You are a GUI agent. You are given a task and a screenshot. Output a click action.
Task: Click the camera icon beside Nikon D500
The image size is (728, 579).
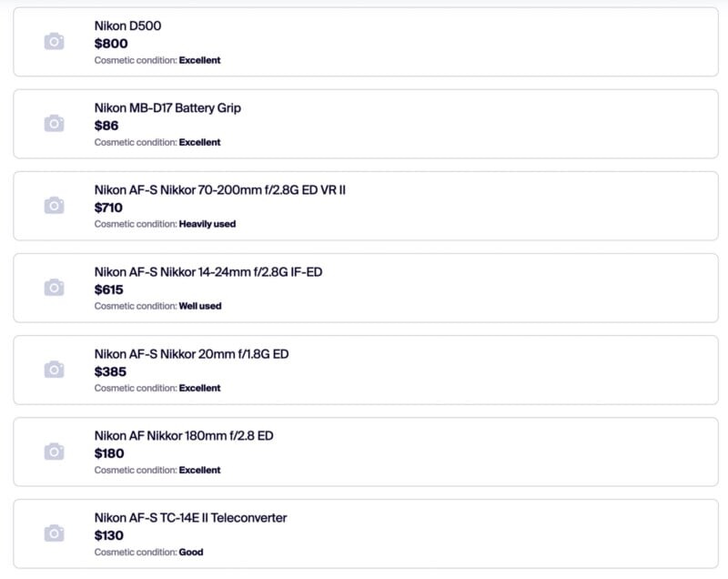[x=55, y=42]
